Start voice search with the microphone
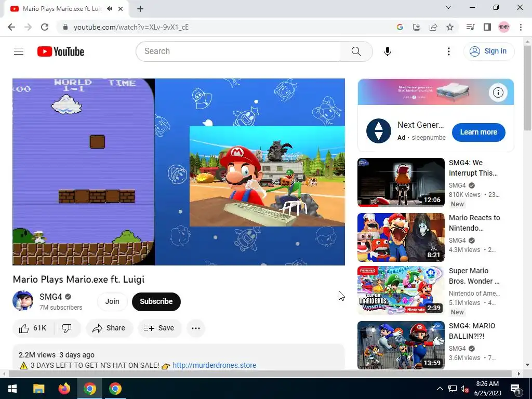Image resolution: width=532 pixels, height=399 pixels. 388,51
